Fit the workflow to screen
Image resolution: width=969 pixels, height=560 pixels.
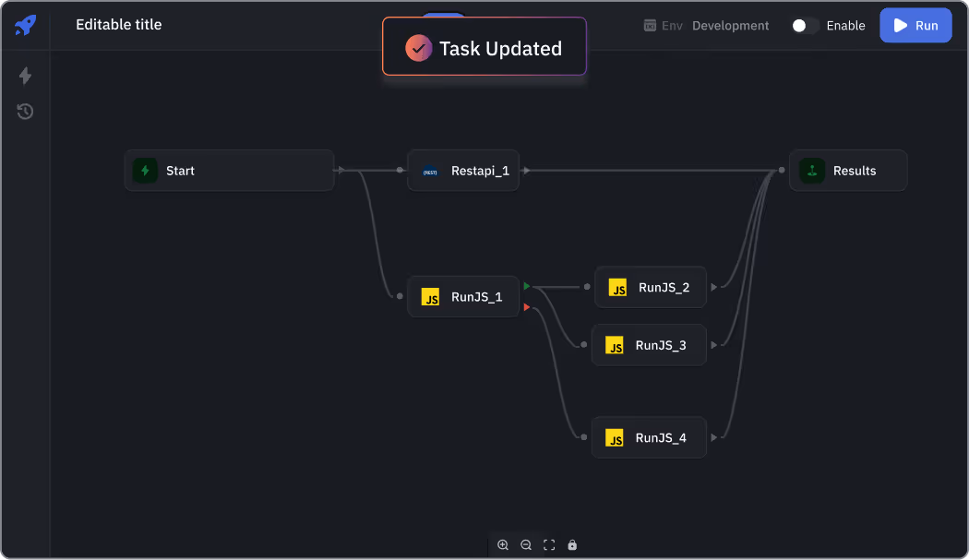[x=549, y=545]
